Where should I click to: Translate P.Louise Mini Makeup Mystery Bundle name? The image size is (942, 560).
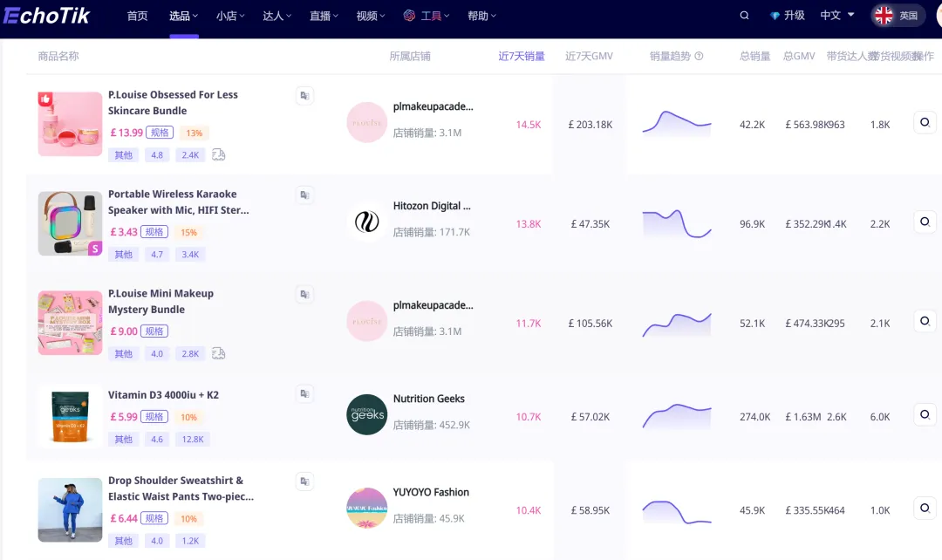pos(304,294)
